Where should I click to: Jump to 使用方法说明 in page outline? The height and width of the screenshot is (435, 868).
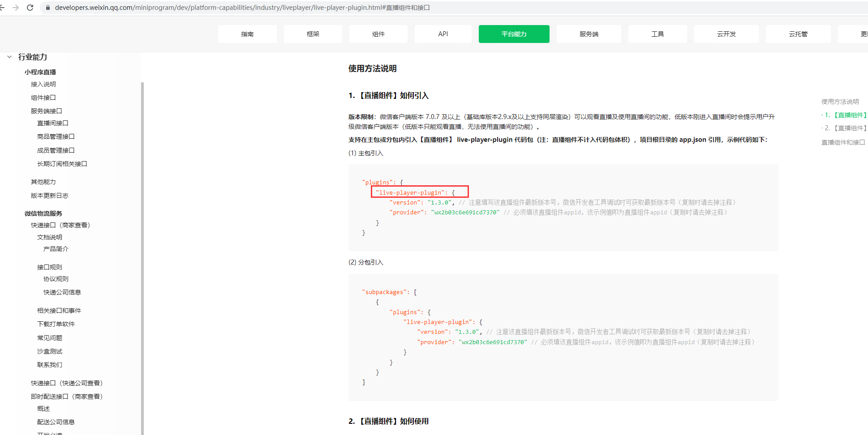point(840,102)
